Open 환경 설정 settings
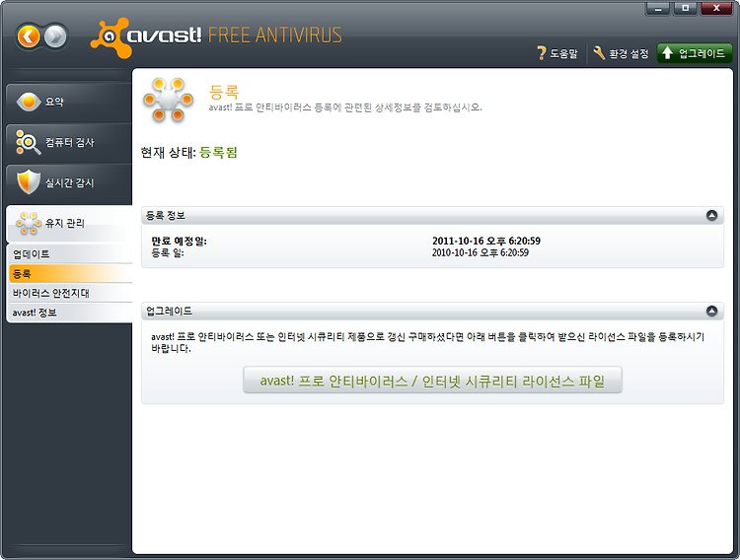The image size is (740, 560). click(621, 53)
